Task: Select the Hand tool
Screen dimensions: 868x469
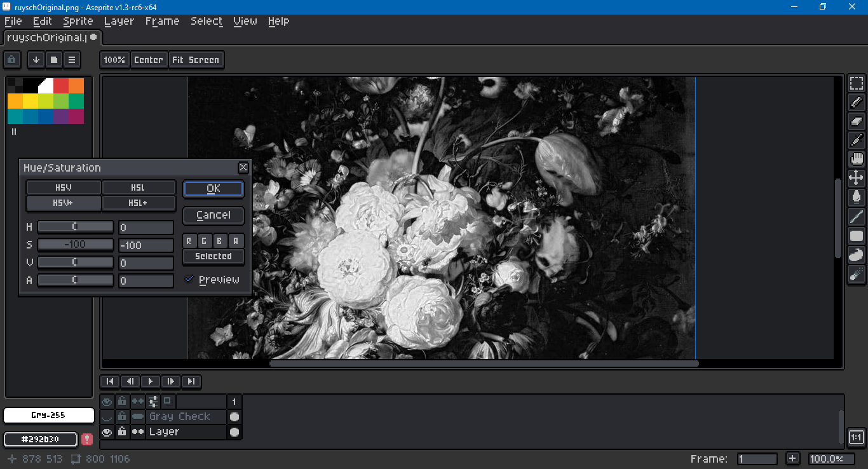Action: (x=857, y=160)
